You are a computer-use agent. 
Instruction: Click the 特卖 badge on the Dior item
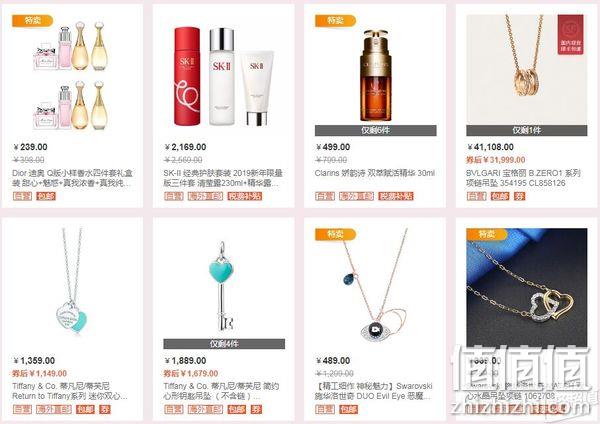coord(33,21)
